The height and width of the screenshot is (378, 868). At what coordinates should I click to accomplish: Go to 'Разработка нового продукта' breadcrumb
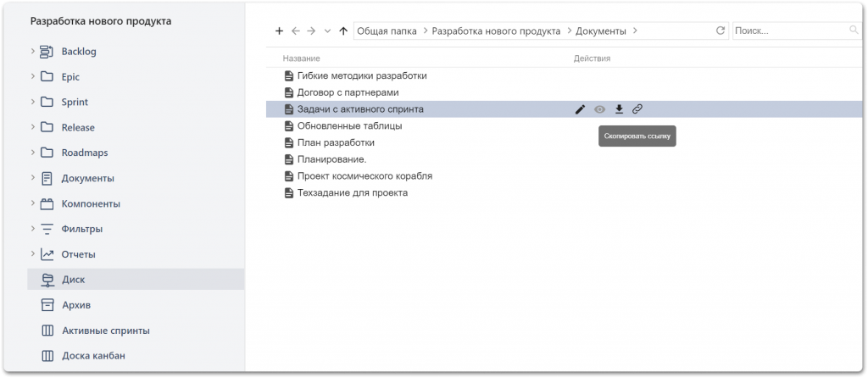pos(496,31)
